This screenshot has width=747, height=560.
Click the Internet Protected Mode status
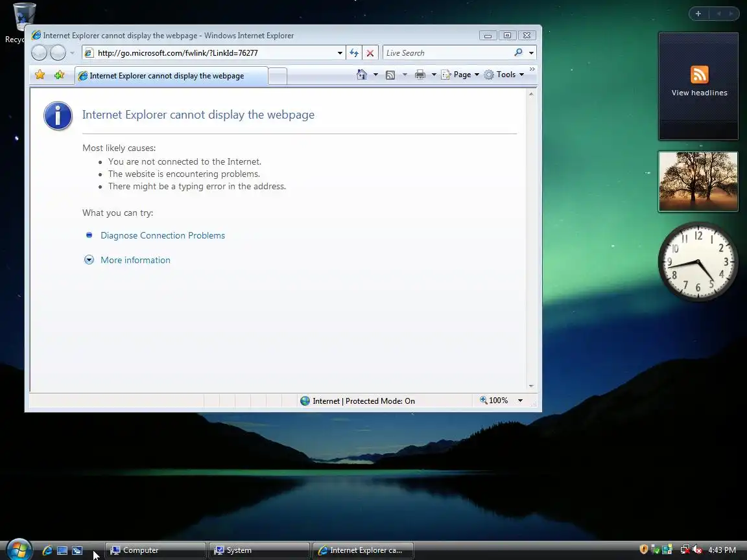(357, 401)
